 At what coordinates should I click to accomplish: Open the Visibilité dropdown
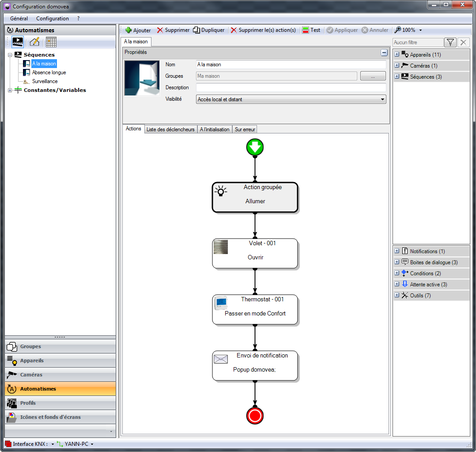pyautogui.click(x=291, y=99)
